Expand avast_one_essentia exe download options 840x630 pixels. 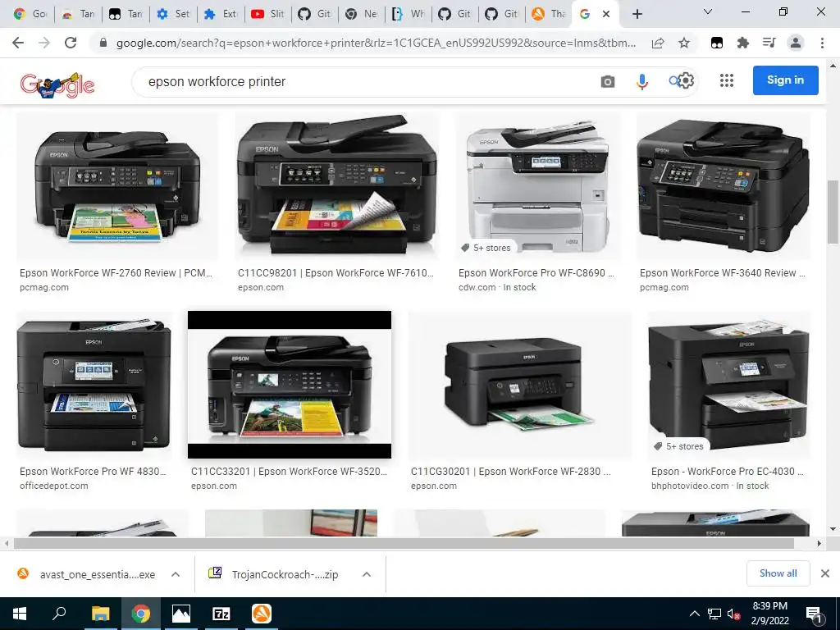tap(176, 574)
